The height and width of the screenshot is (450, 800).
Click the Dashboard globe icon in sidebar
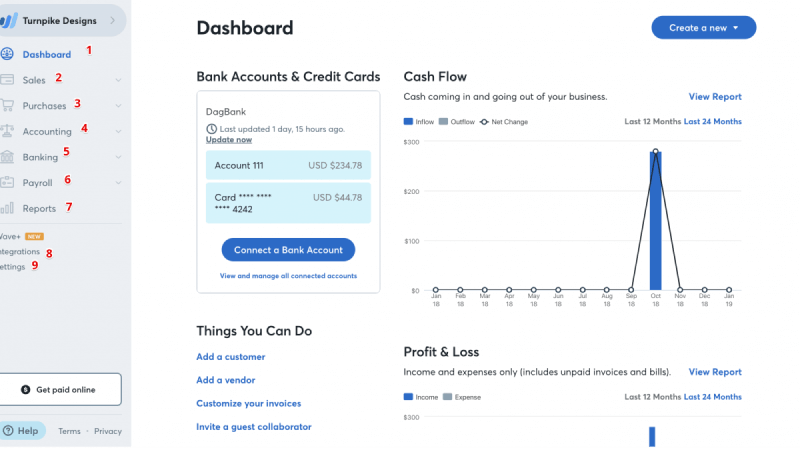point(7,54)
